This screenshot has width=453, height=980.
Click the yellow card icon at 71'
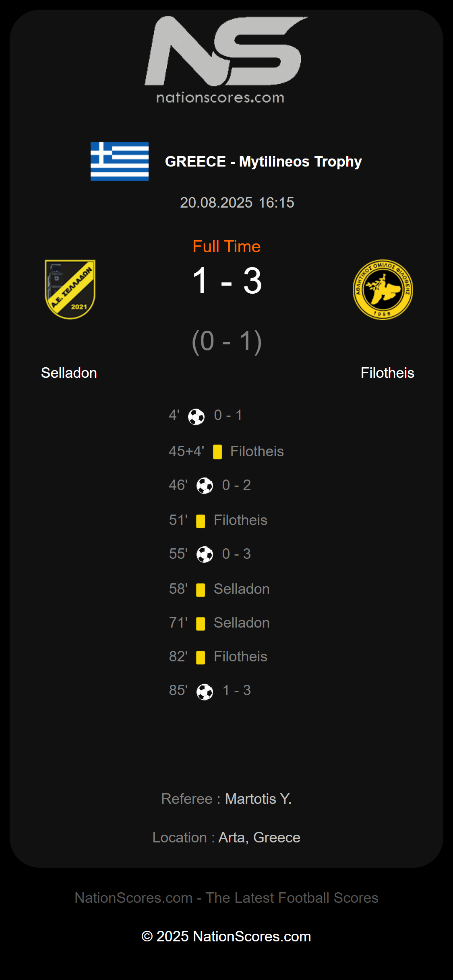coord(201,624)
